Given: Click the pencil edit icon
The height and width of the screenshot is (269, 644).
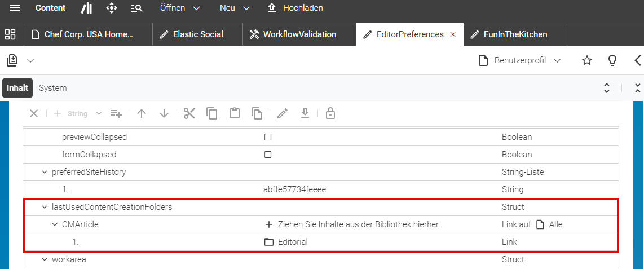Looking at the screenshot, I should tap(282, 113).
